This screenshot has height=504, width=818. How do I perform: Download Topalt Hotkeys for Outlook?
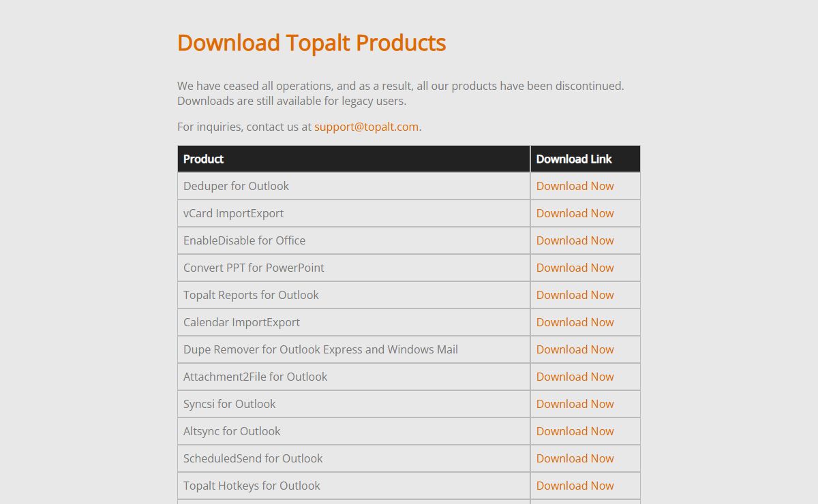pyautogui.click(x=575, y=486)
